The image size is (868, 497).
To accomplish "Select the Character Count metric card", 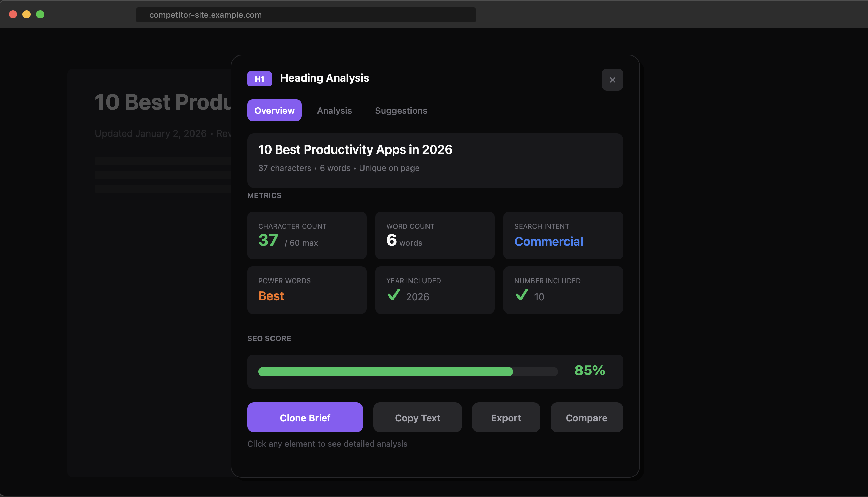I will click(306, 235).
